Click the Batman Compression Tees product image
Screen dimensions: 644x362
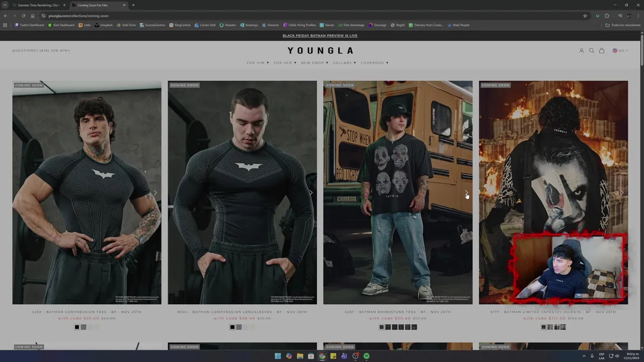coord(87,193)
